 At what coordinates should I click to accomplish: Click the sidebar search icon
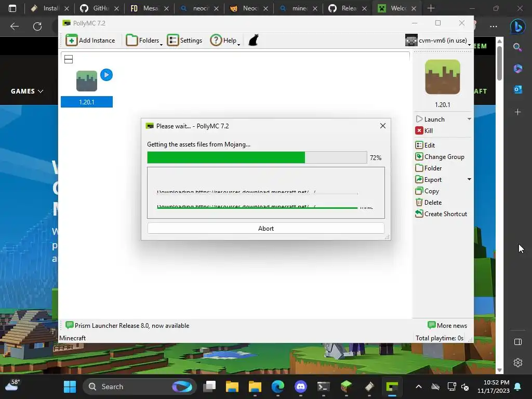click(517, 47)
